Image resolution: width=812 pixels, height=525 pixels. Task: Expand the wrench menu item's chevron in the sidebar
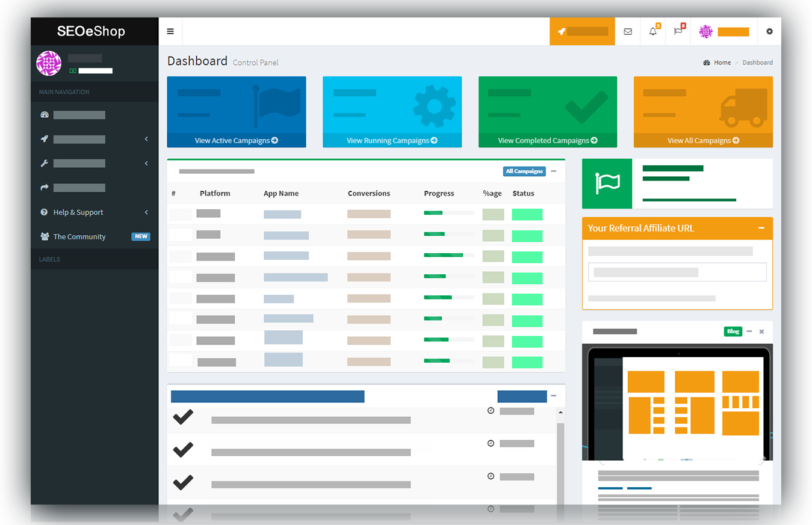click(146, 164)
